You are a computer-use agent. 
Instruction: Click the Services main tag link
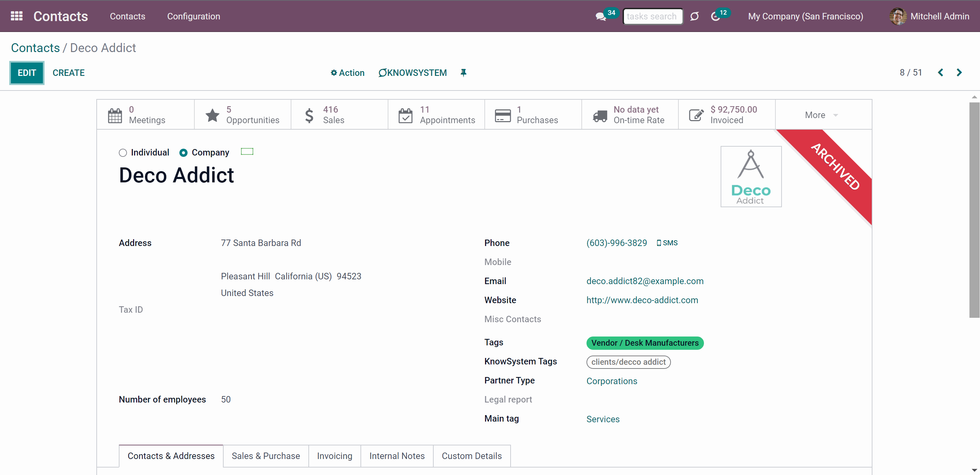[603, 419]
